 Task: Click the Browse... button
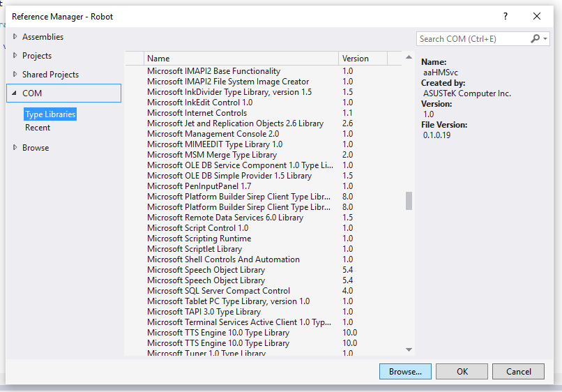[x=405, y=372]
